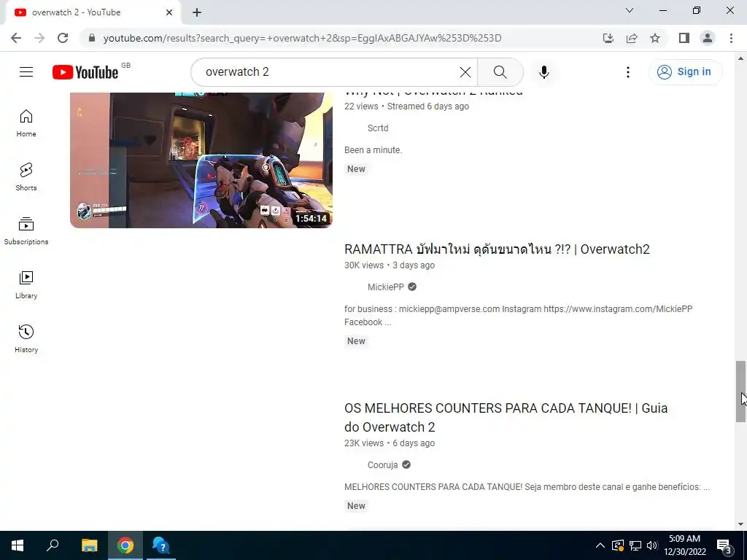The width and height of the screenshot is (747, 560).
Task: Click the page scrollbar thumb
Action: click(740, 392)
